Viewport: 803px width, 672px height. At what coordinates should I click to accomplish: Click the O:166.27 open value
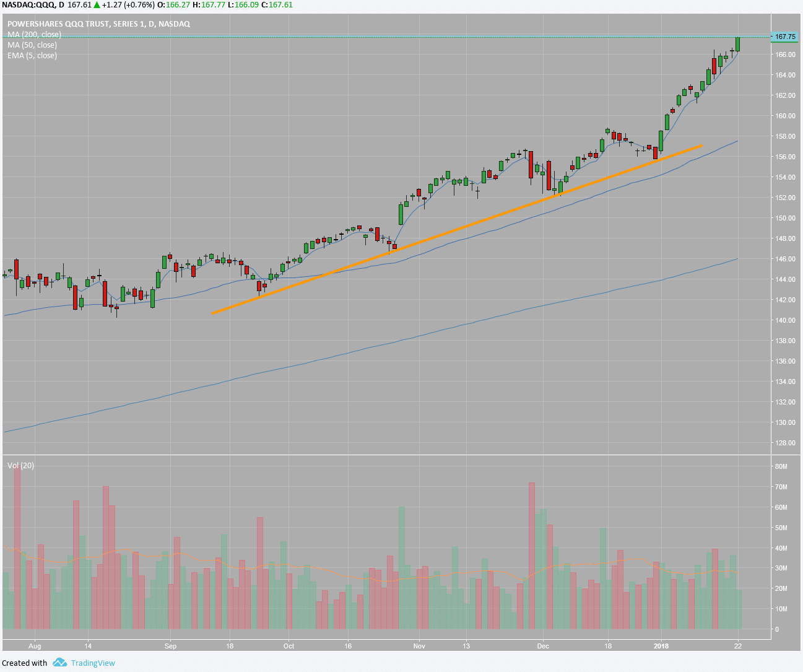pyautogui.click(x=175, y=5)
